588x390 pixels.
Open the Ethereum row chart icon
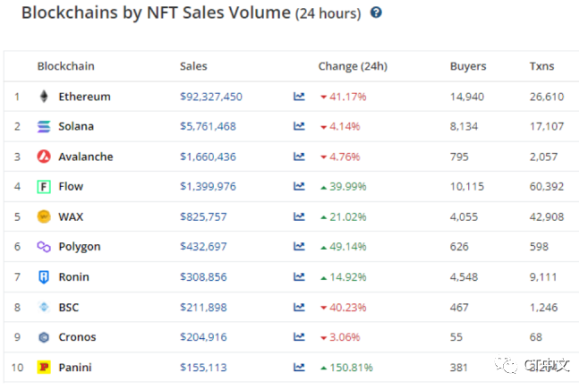(299, 97)
